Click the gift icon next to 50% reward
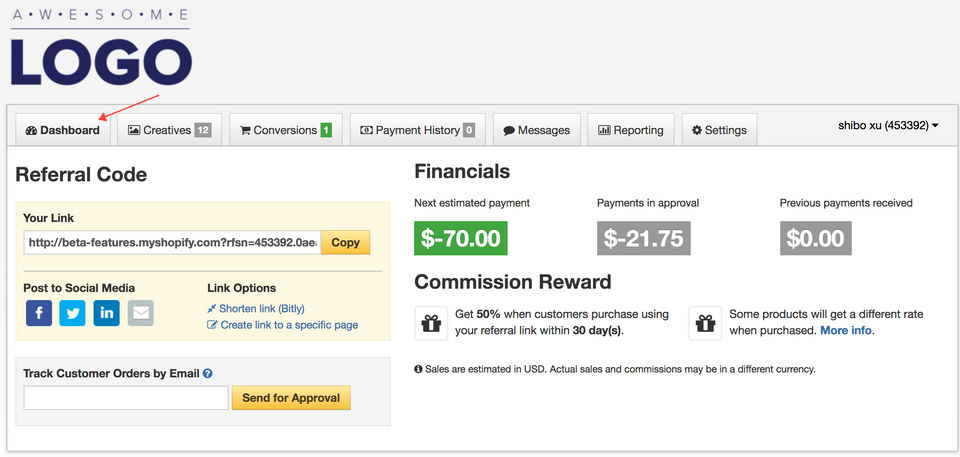 click(431, 323)
